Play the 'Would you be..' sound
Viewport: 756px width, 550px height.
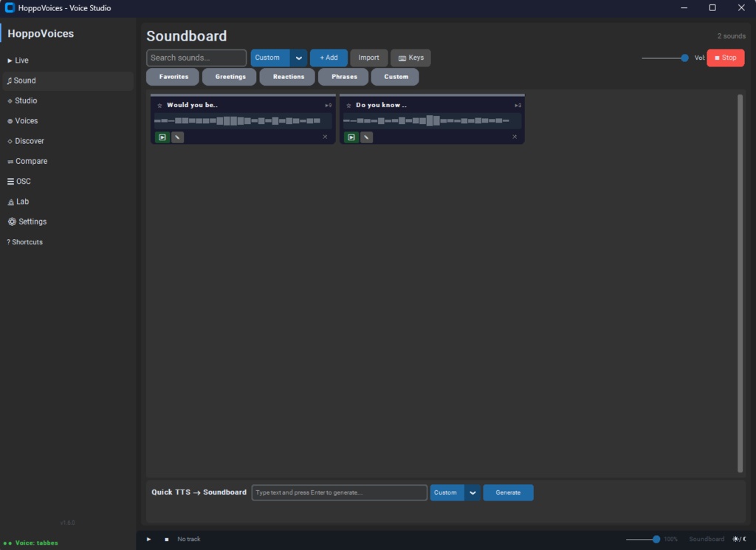click(x=162, y=137)
